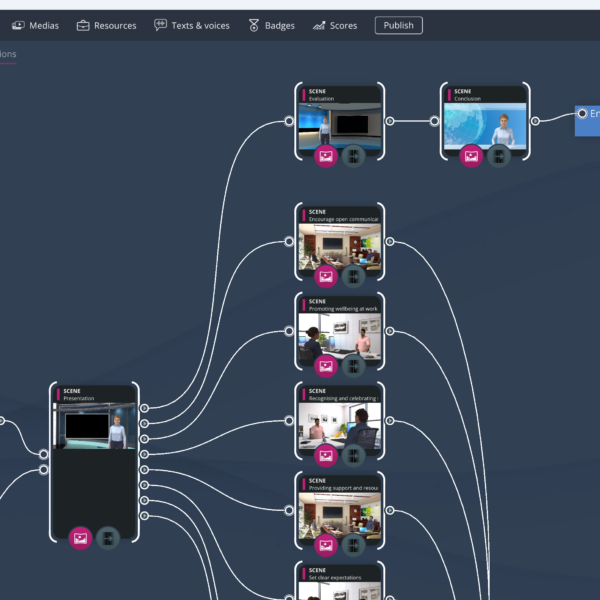The width and height of the screenshot is (600, 600).
Task: Click the top output port of Presentation scene
Action: point(144,408)
